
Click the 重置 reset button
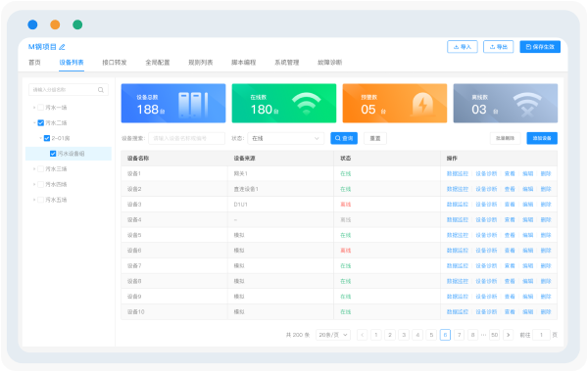(375, 138)
